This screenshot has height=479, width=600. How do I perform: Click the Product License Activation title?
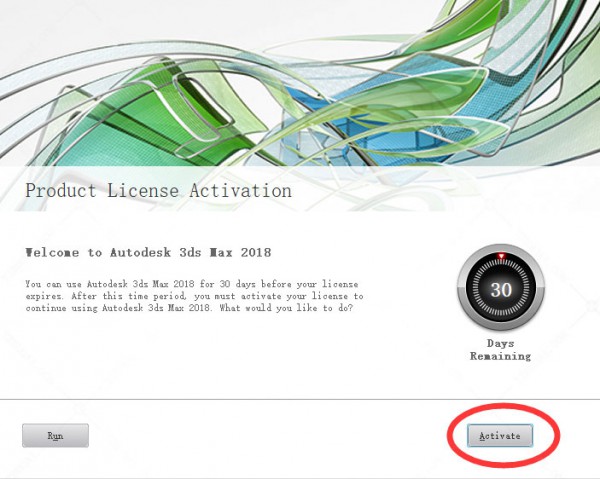coord(158,191)
